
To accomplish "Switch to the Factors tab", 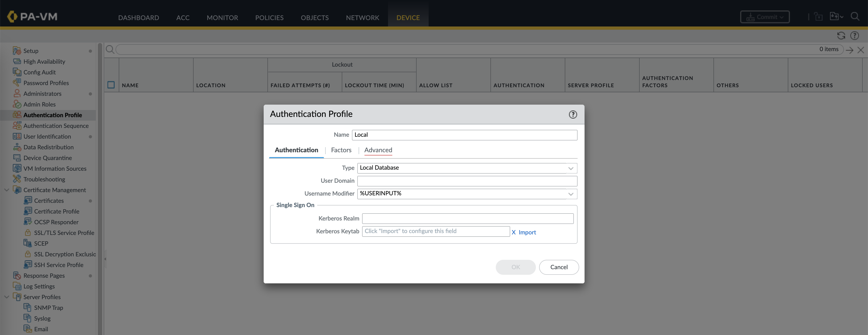I will [341, 150].
